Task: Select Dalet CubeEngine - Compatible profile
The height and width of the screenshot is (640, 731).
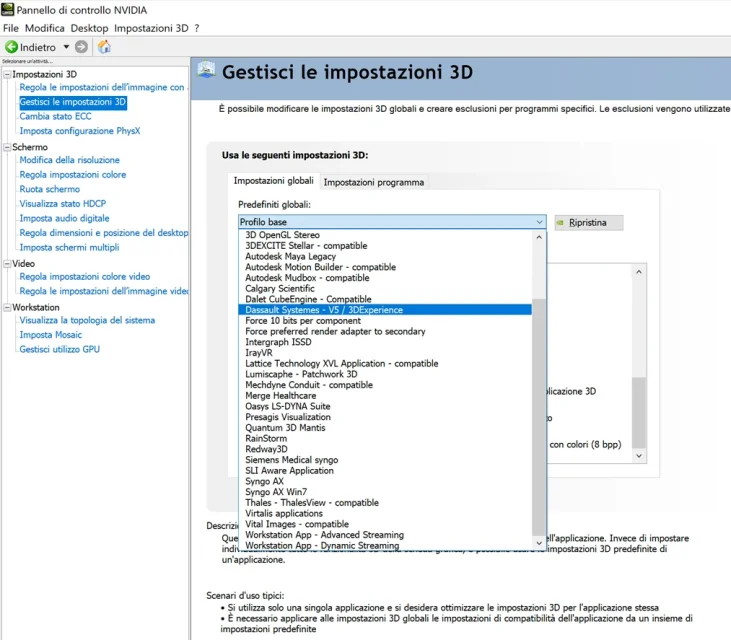Action: click(x=385, y=299)
